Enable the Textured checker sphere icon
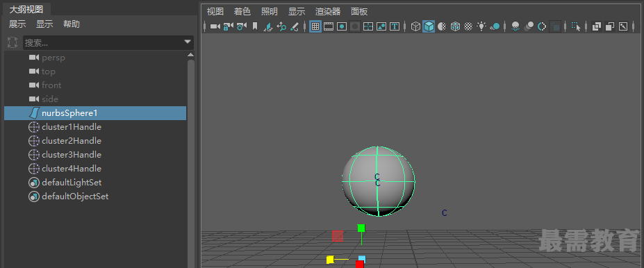Viewport: 644px width, 268px height. pos(468,26)
